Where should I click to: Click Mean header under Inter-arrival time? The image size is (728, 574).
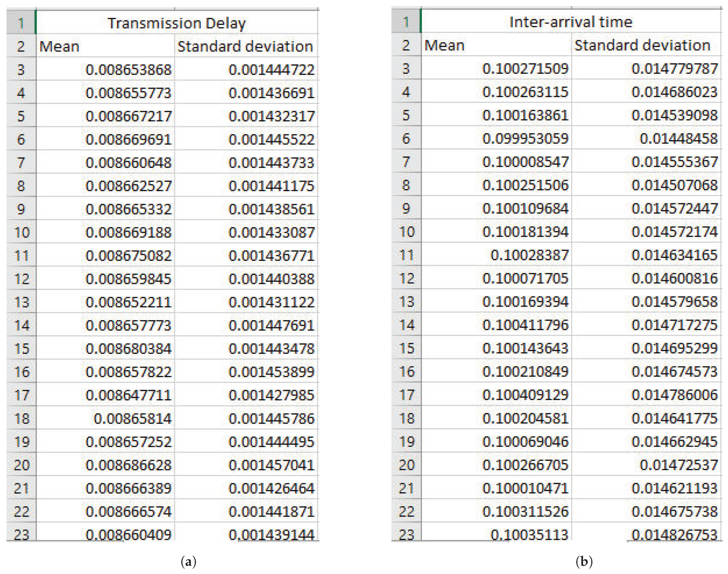(x=444, y=45)
